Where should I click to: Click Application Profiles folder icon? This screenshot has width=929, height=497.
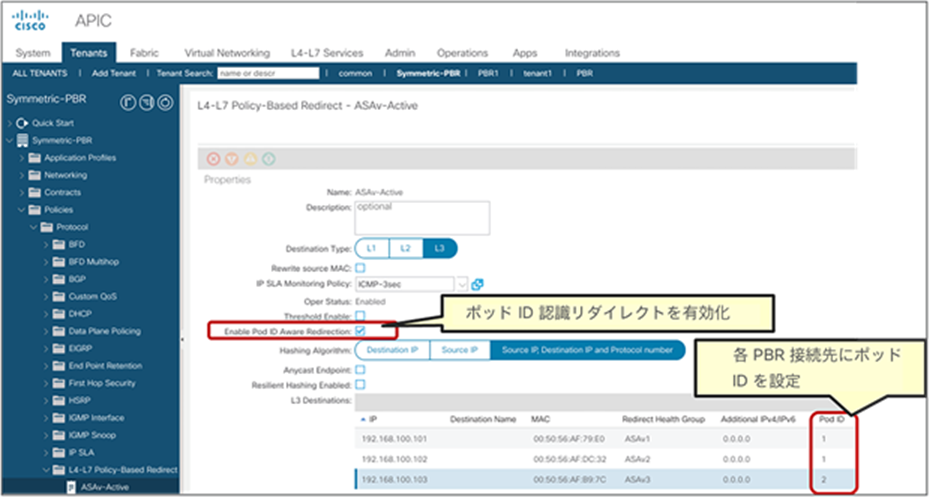click(34, 158)
